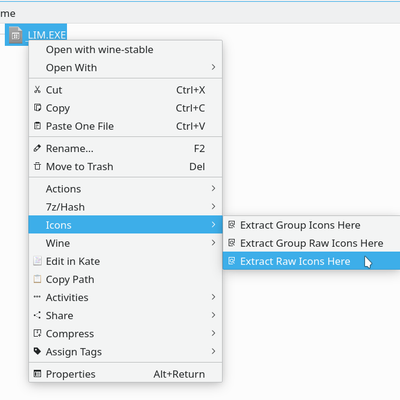Click the Activities dots icon
The height and width of the screenshot is (400, 400).
point(37,297)
